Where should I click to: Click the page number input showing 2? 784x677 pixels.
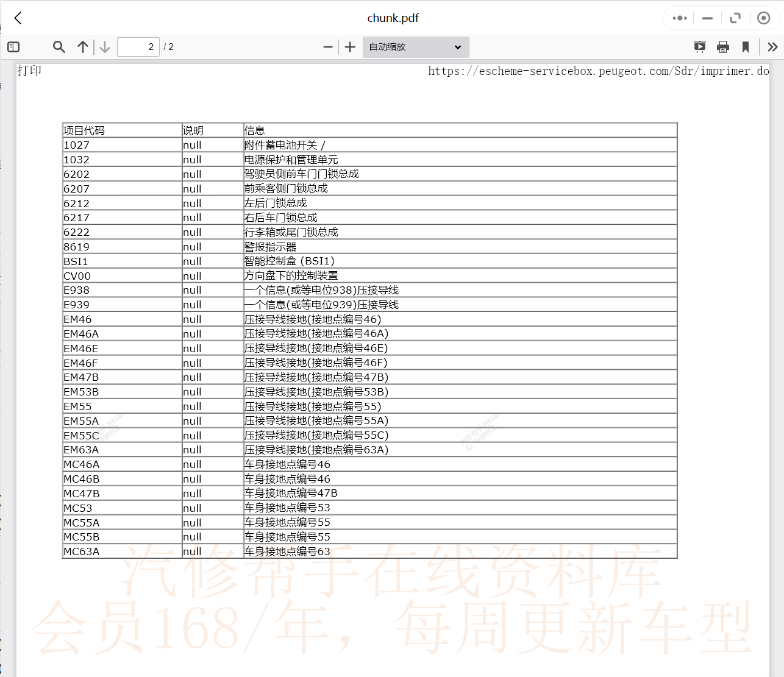point(138,46)
